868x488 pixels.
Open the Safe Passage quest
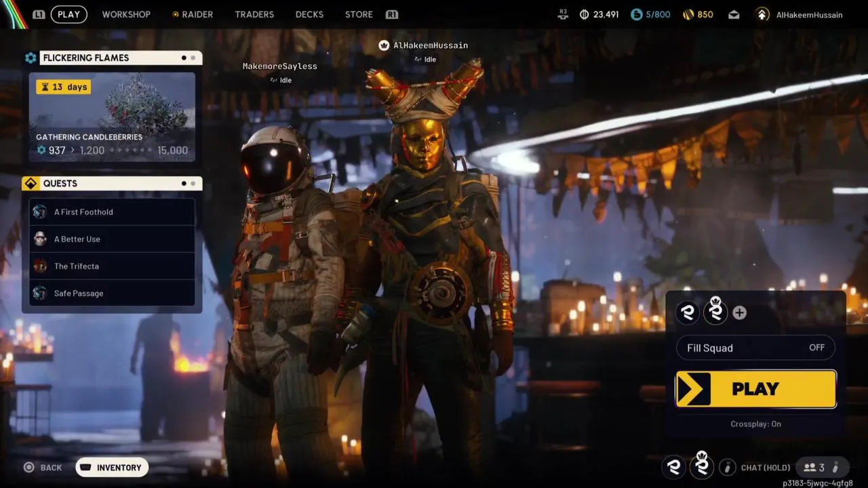coord(112,293)
